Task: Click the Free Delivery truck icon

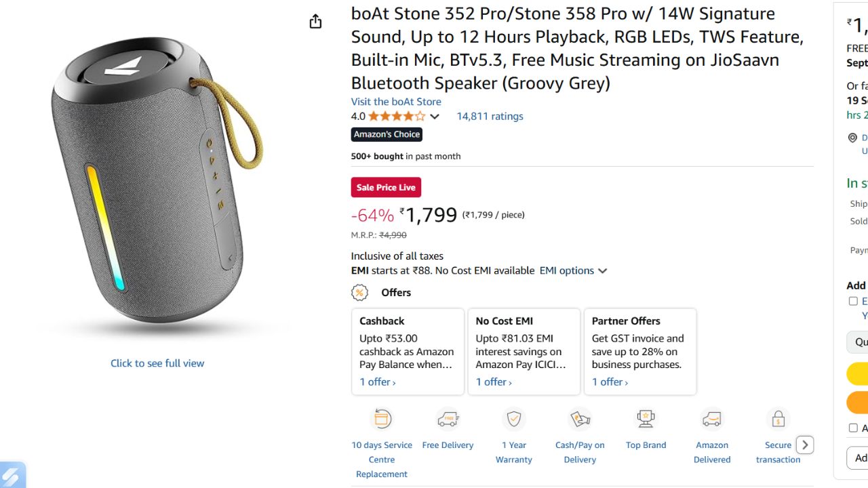Action: 448,419
